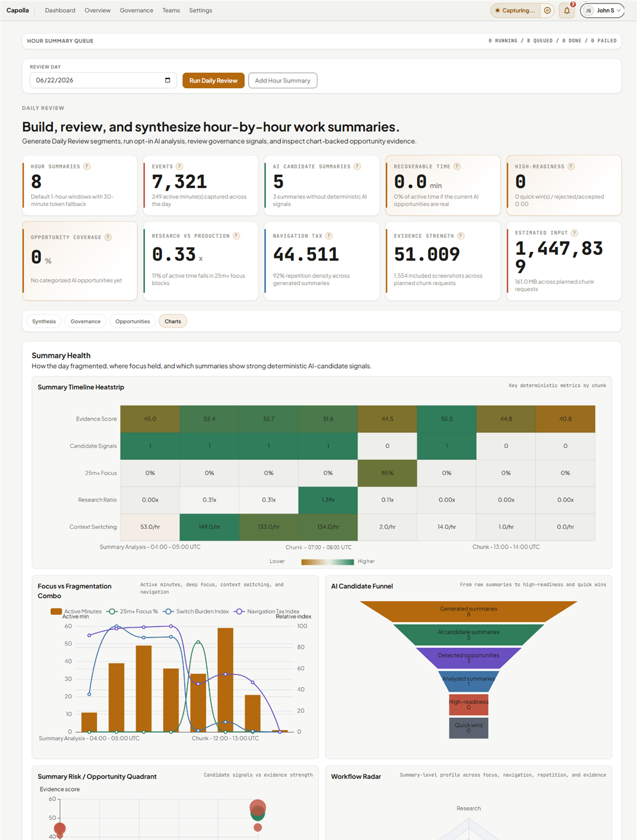Click the 40.8 Evidence Score cell
This screenshot has width=637, height=840.
click(565, 419)
